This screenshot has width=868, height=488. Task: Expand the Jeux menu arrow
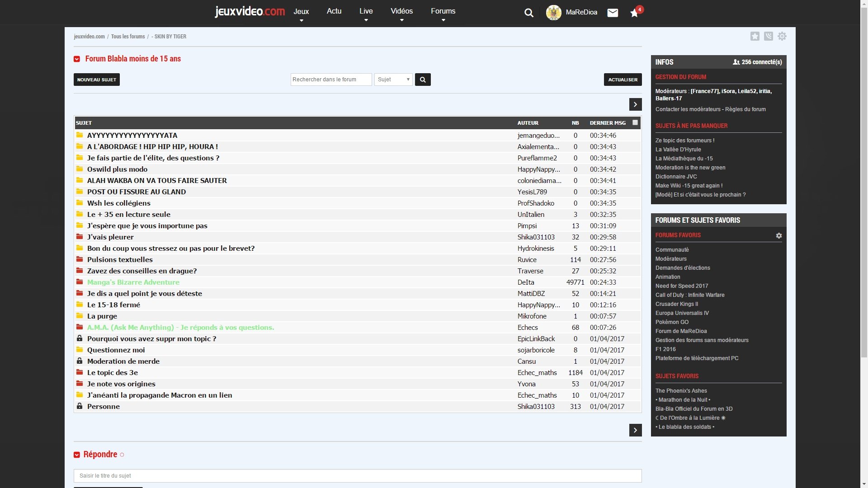[301, 20]
